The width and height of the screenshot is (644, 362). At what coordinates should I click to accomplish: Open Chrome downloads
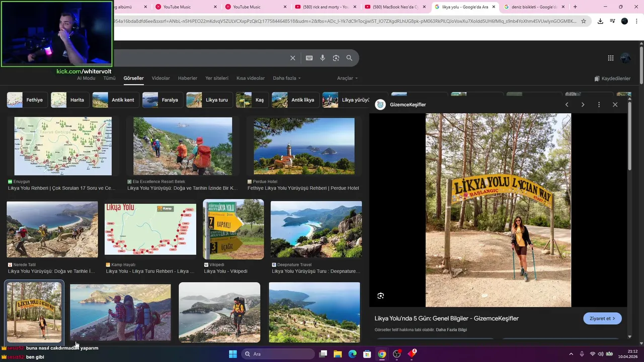[x=600, y=21]
